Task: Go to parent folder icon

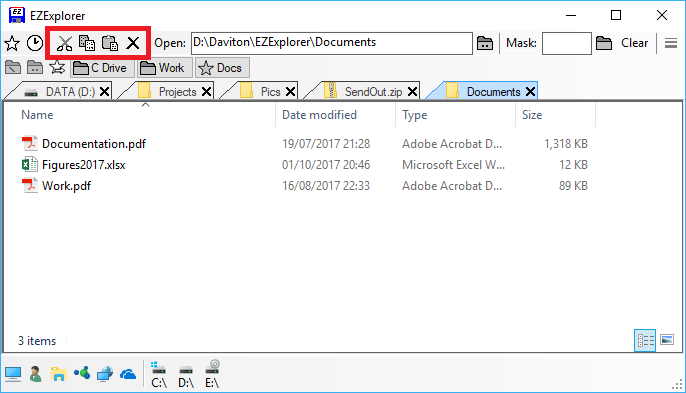Action: point(35,67)
